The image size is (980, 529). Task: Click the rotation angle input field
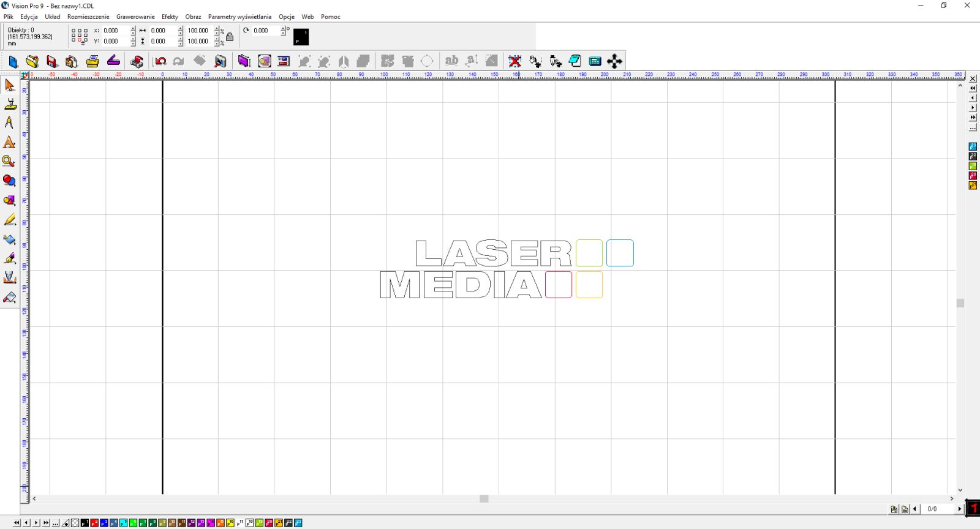click(265, 31)
